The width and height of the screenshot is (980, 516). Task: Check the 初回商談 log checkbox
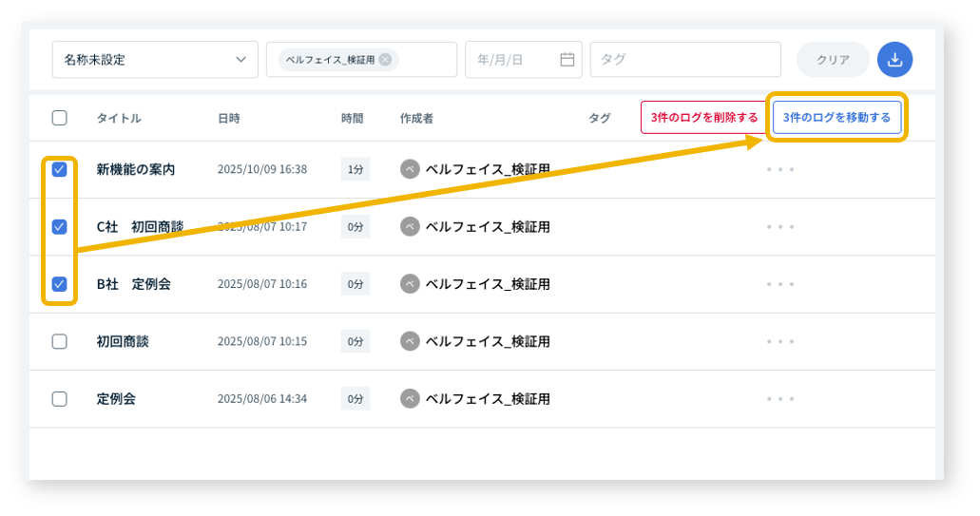coord(59,341)
